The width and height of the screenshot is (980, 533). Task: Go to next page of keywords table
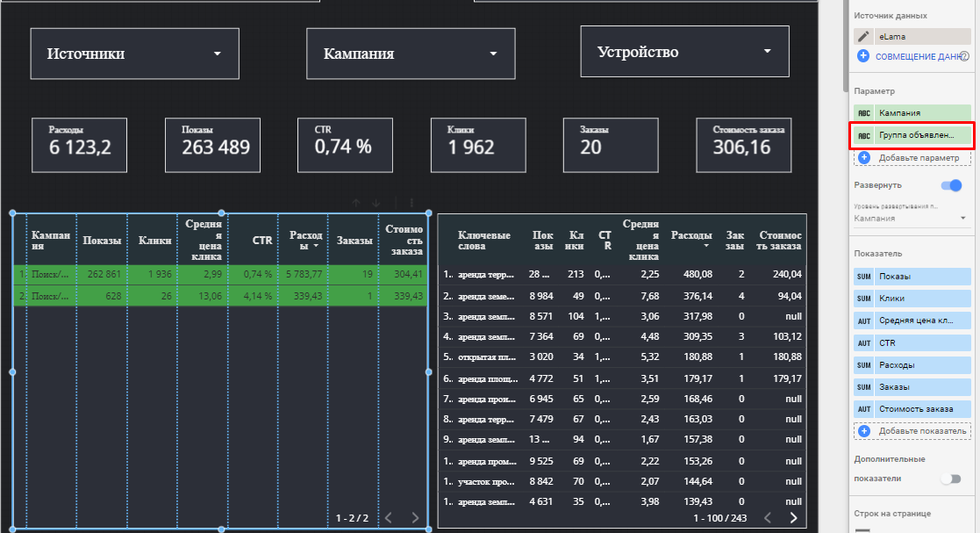coord(794,518)
